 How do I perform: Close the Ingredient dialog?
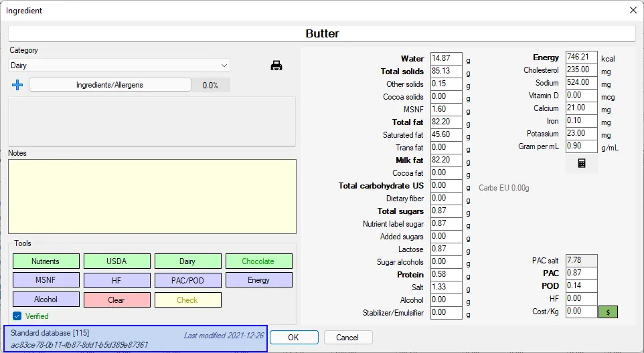coord(633,10)
